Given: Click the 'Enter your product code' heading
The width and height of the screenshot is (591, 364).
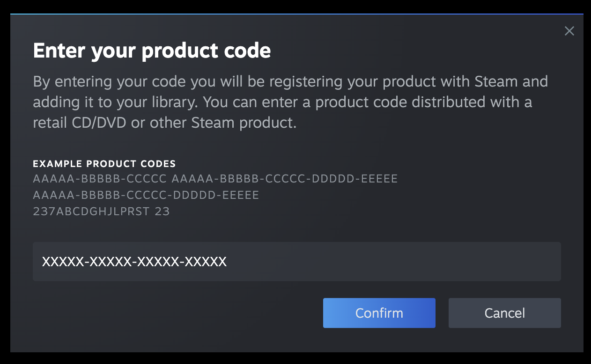Looking at the screenshot, I should point(152,51).
